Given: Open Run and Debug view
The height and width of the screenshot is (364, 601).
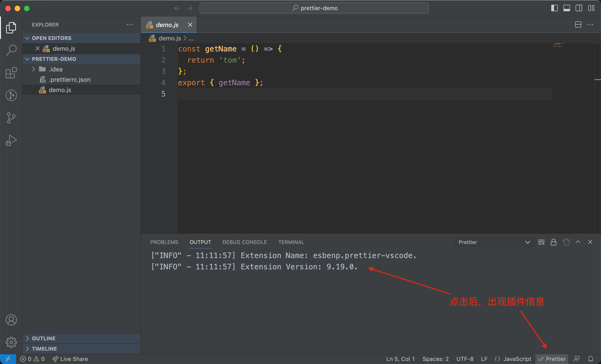Looking at the screenshot, I should tap(11, 140).
